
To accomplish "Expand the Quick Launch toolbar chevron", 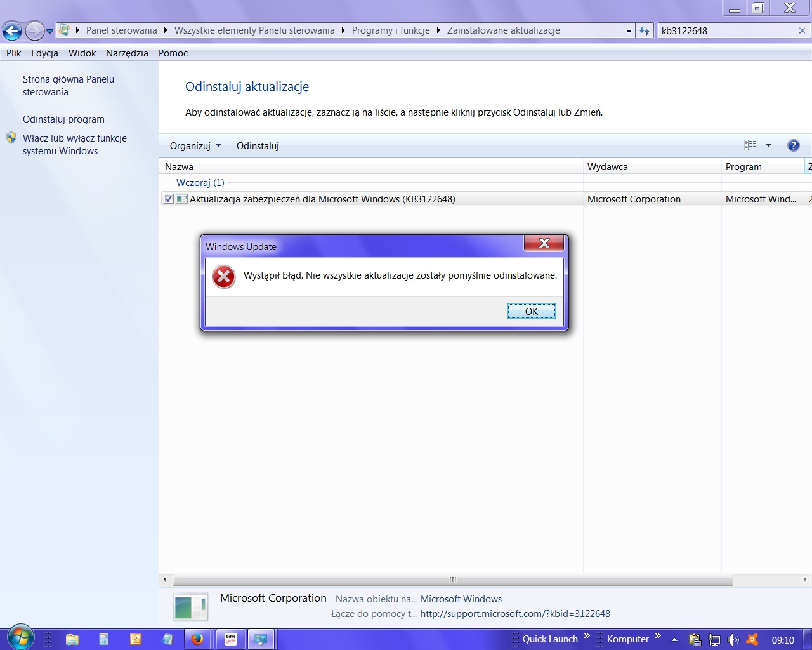I will point(587,635).
